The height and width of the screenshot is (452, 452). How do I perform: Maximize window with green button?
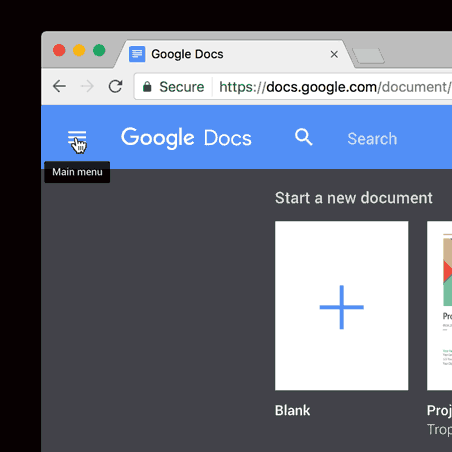coord(99,51)
